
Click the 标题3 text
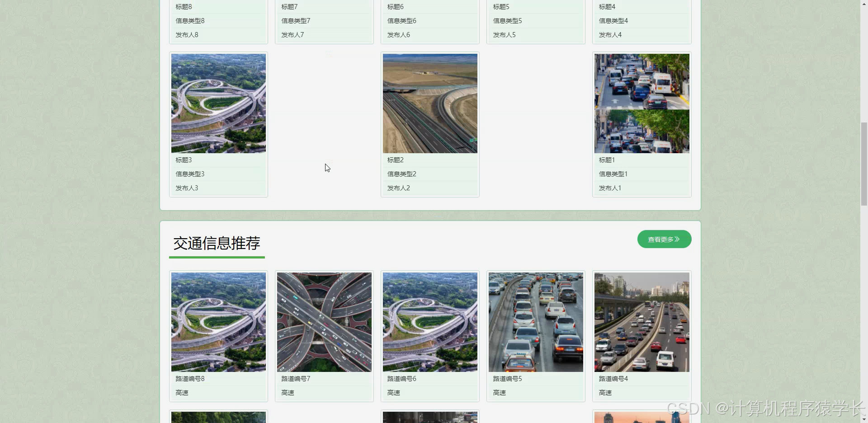click(x=184, y=160)
